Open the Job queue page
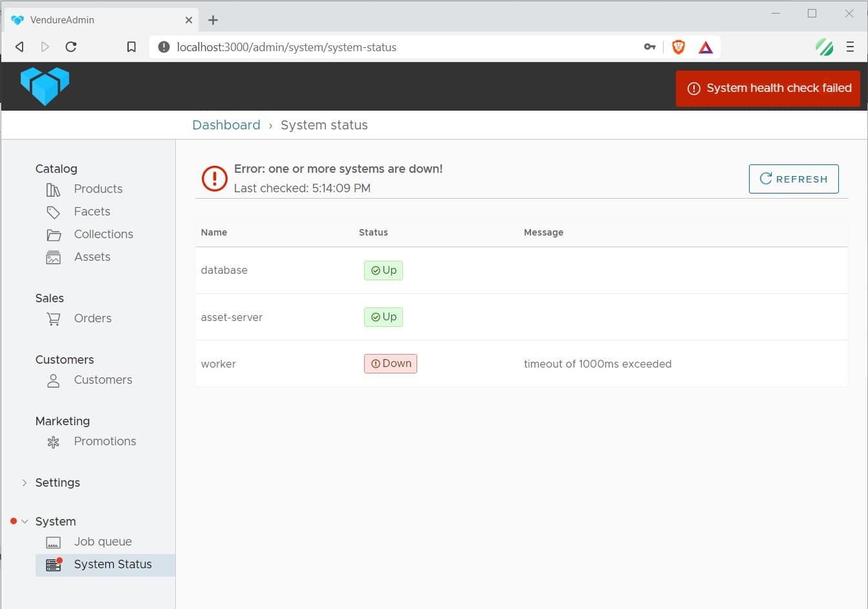Image resolution: width=868 pixels, height=609 pixels. click(102, 542)
